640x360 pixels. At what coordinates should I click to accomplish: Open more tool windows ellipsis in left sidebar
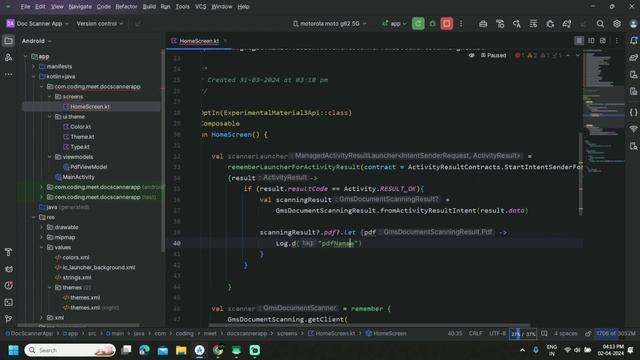[x=8, y=74]
